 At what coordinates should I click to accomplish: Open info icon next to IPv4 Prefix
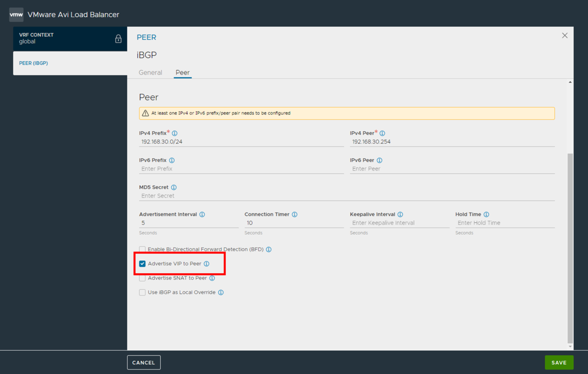[x=175, y=133]
